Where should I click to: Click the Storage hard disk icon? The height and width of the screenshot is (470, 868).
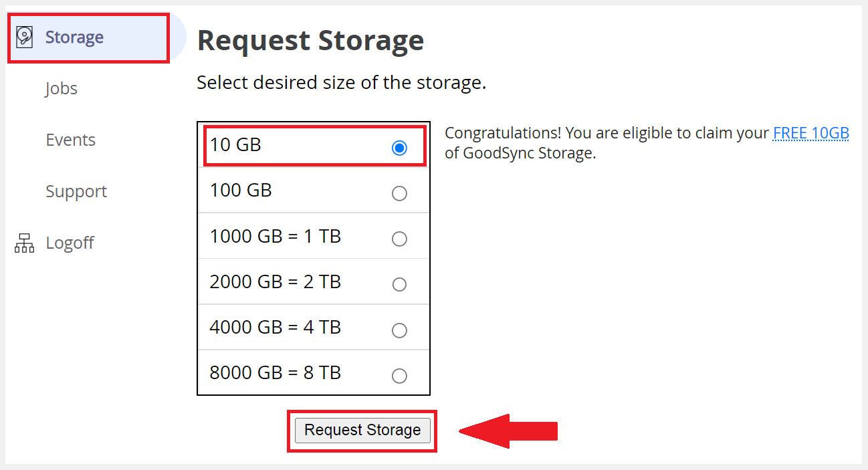point(24,37)
